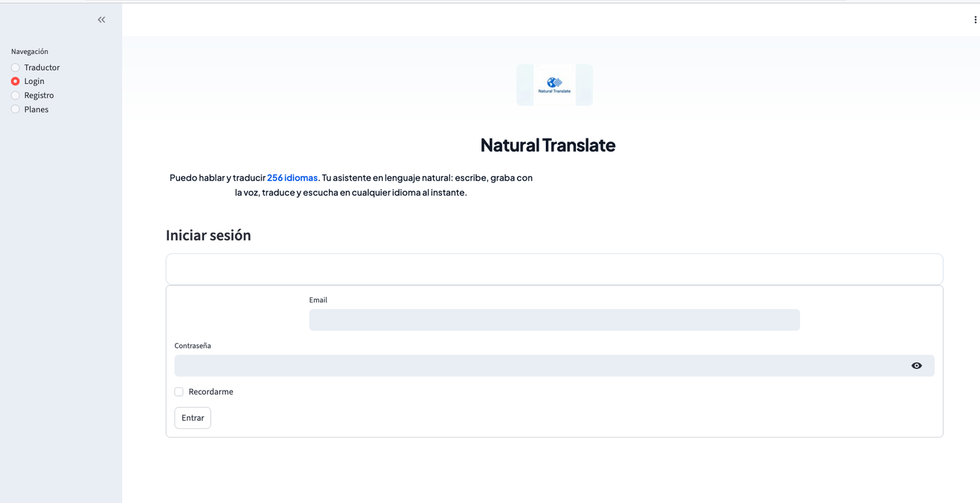Click the Contraseña field label
This screenshot has height=503, width=980.
click(192, 346)
